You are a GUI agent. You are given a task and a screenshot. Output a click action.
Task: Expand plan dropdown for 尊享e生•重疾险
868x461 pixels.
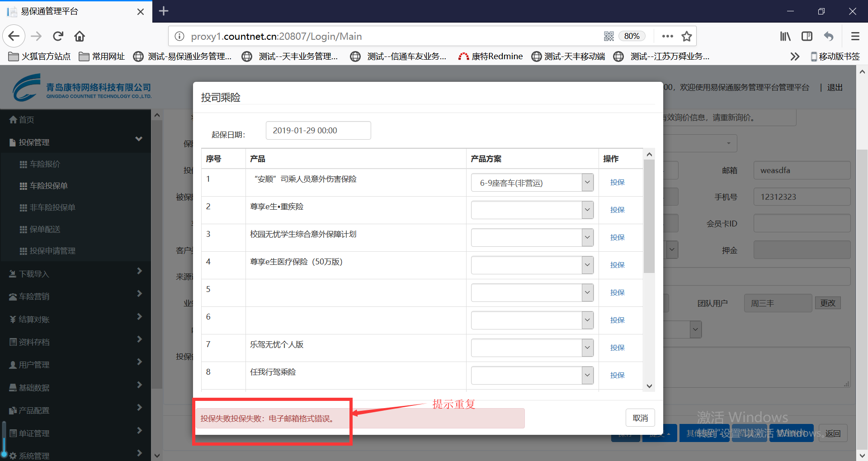click(587, 210)
